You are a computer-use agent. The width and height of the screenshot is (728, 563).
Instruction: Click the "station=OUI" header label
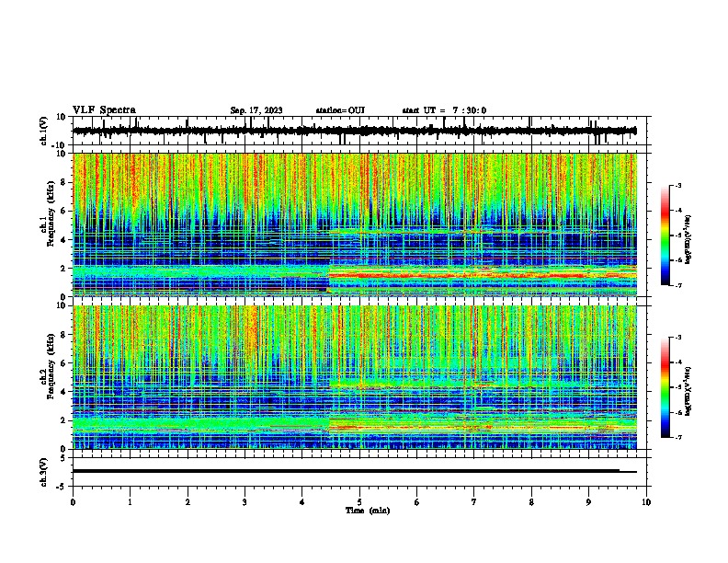(340, 110)
